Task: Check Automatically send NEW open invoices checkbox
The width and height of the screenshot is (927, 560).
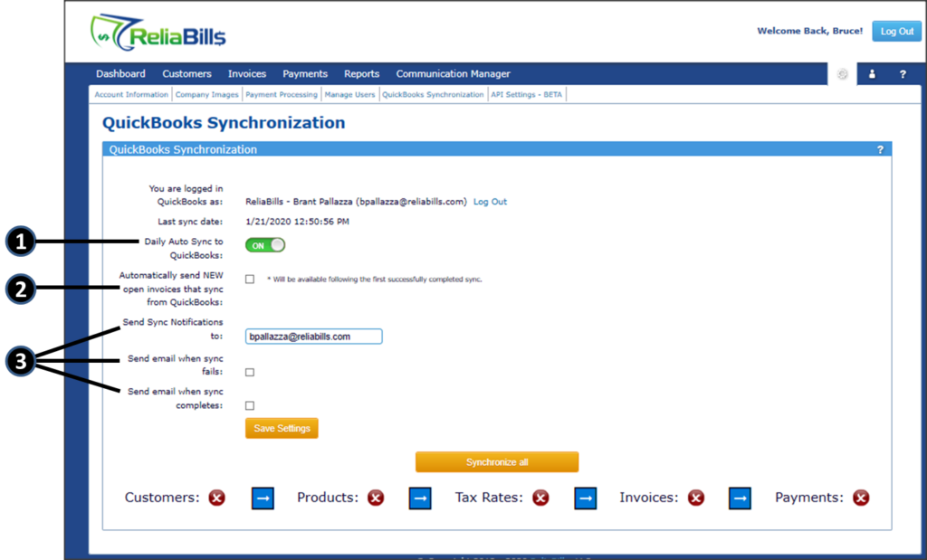Action: tap(250, 280)
